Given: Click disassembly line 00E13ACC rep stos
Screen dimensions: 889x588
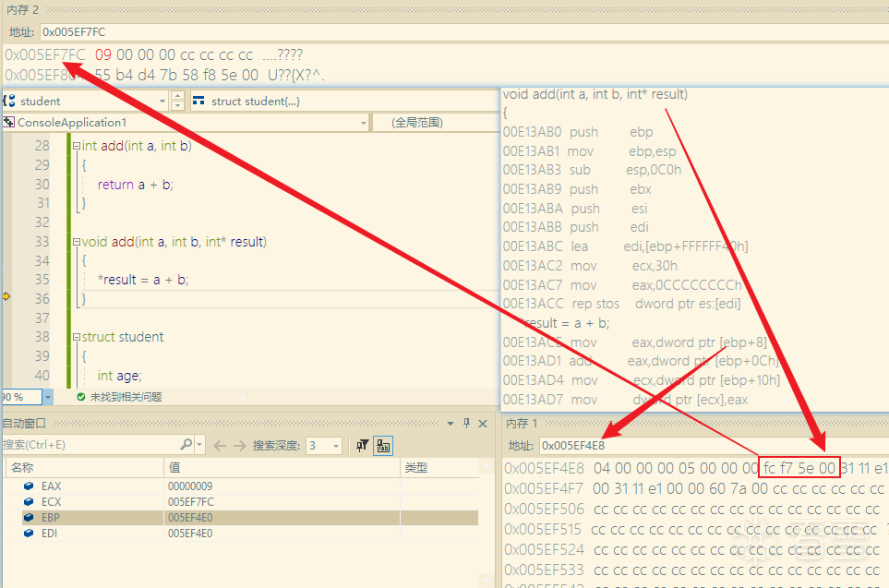Looking at the screenshot, I should (622, 304).
